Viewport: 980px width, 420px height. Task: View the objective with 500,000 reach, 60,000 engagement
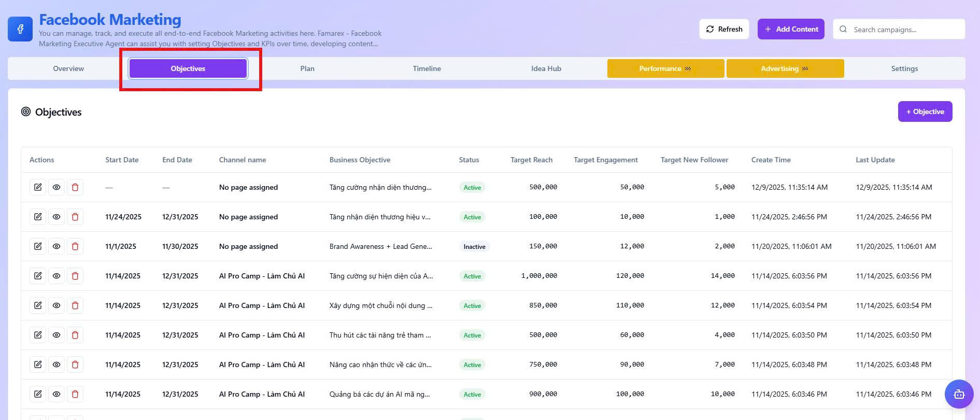click(x=56, y=335)
